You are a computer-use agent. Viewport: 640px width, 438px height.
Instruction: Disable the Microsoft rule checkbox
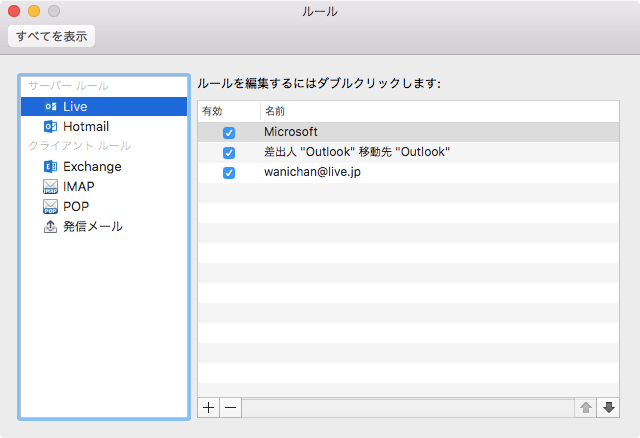229,132
